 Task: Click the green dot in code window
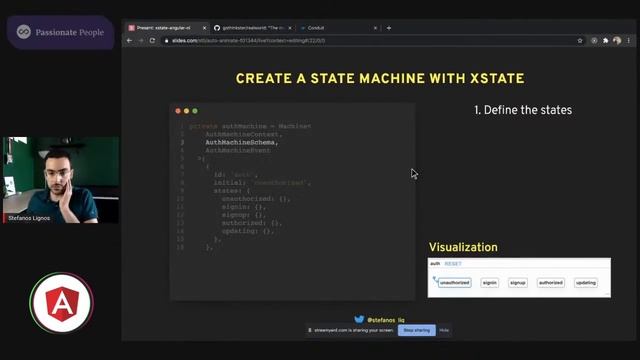click(x=195, y=111)
